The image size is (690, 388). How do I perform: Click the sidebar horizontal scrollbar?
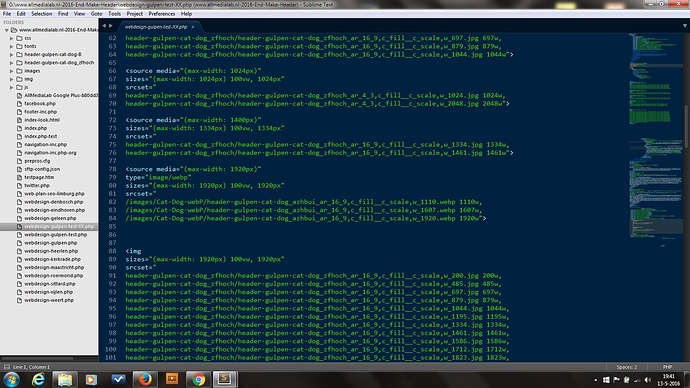point(37,359)
